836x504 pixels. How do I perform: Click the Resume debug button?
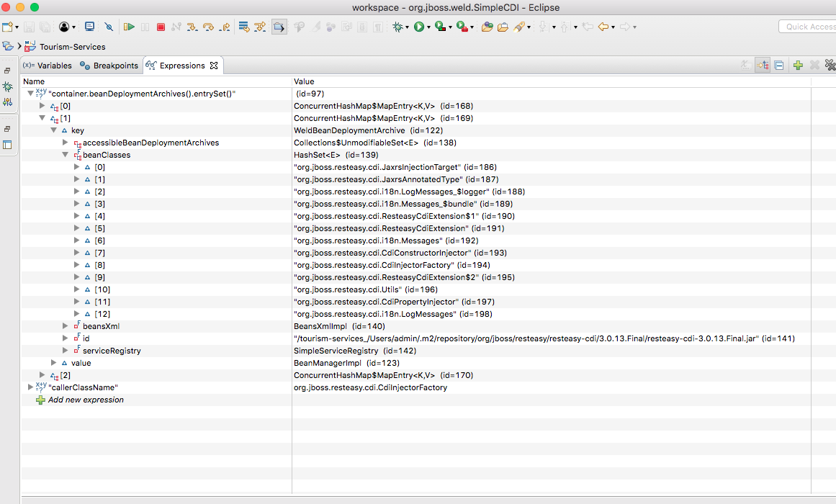pyautogui.click(x=129, y=27)
